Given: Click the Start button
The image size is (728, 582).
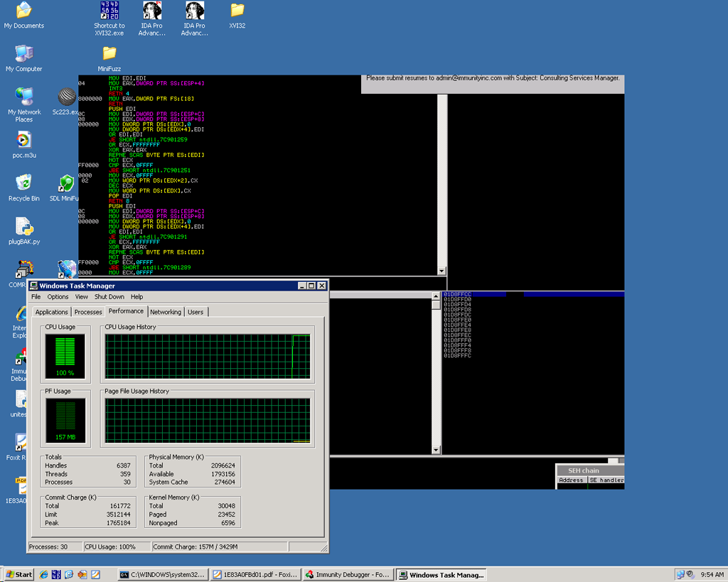Looking at the screenshot, I should pos(18,575).
